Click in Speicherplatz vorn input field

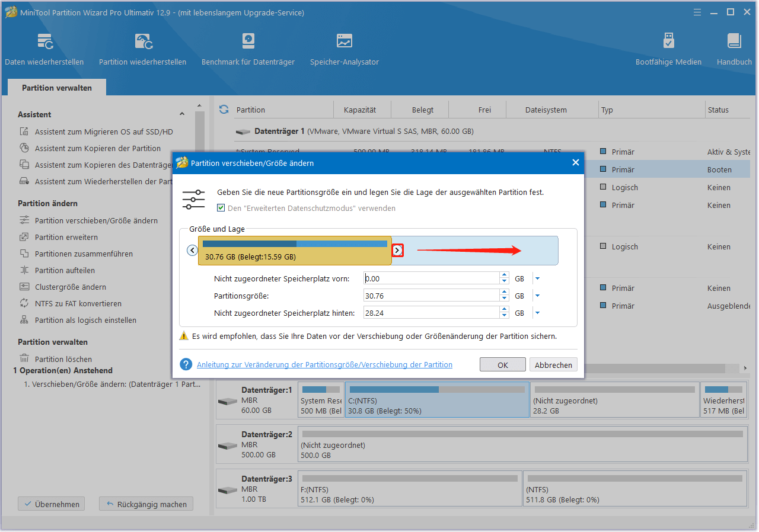point(432,278)
